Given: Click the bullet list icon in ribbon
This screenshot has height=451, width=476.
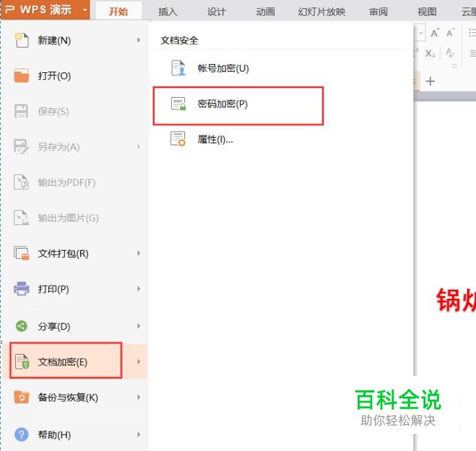Looking at the screenshot, I should tap(472, 32).
